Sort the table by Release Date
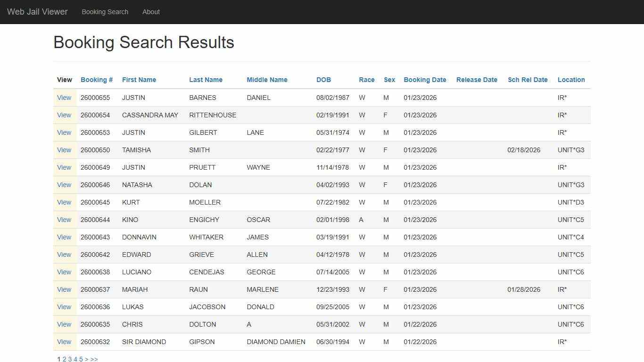Image resolution: width=644 pixels, height=362 pixels. [x=477, y=80]
